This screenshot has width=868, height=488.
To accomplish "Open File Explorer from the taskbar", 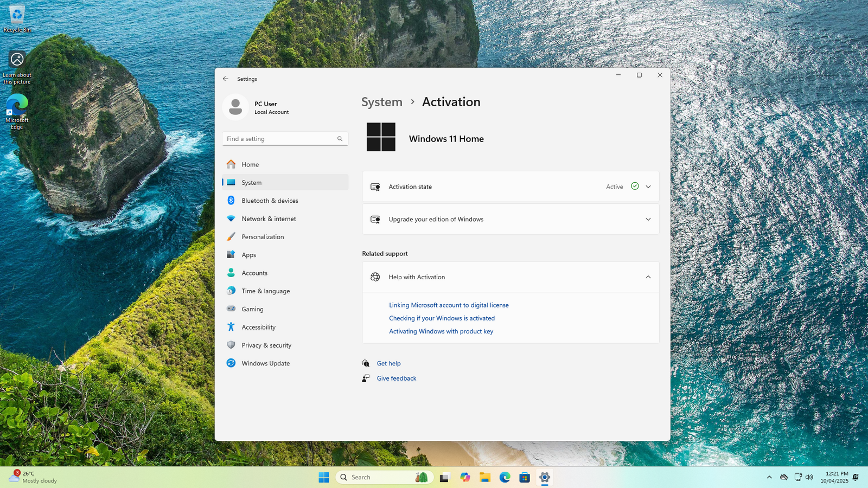I will 485,477.
